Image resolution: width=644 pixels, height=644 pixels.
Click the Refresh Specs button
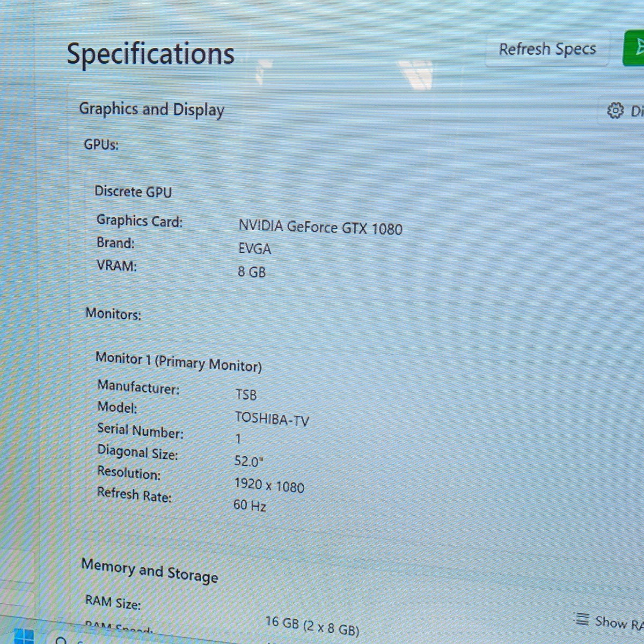(x=547, y=49)
